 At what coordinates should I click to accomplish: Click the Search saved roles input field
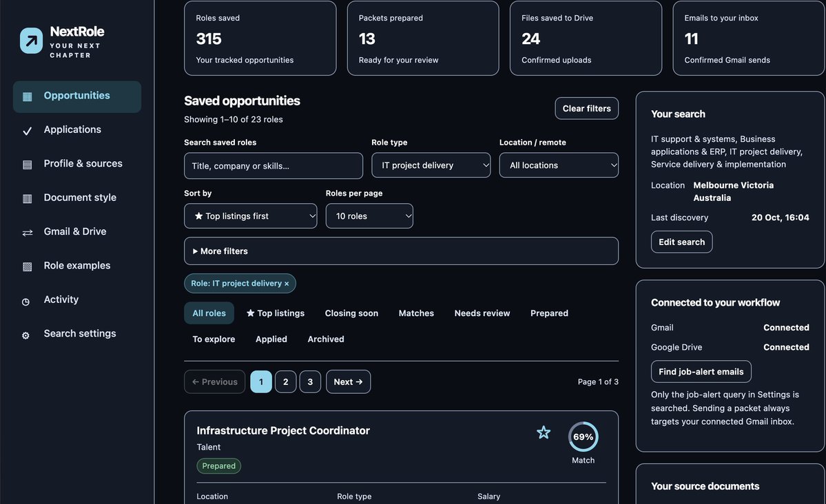click(273, 166)
